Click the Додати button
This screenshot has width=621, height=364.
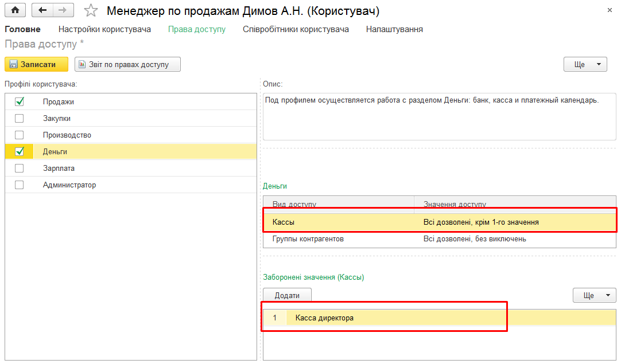point(287,295)
